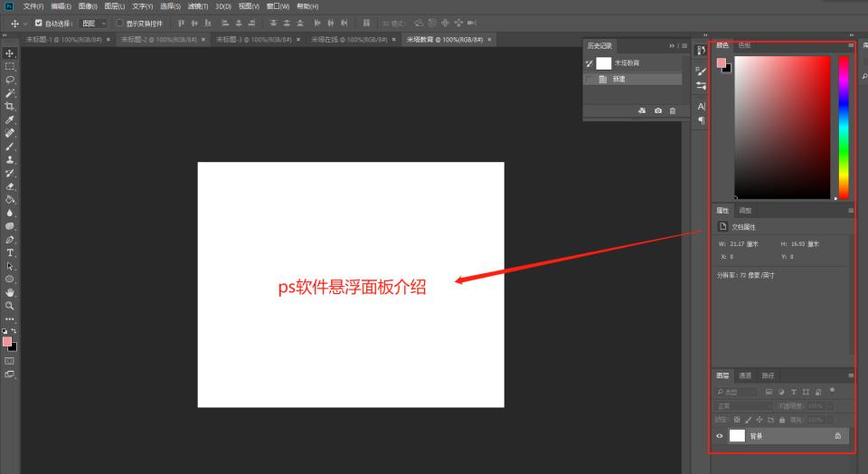This screenshot has width=868, height=474.
Task: Open the 图层 auto-select dropdown
Action: click(x=93, y=24)
